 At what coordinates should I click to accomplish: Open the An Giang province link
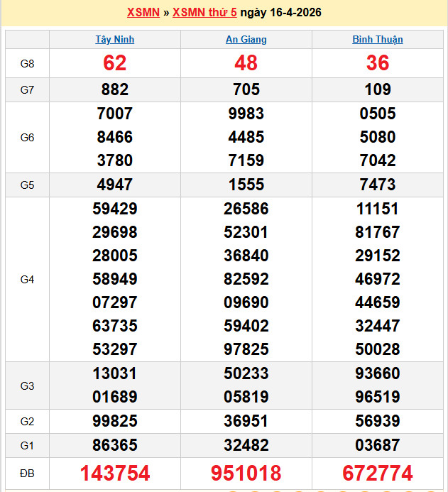tap(246, 40)
